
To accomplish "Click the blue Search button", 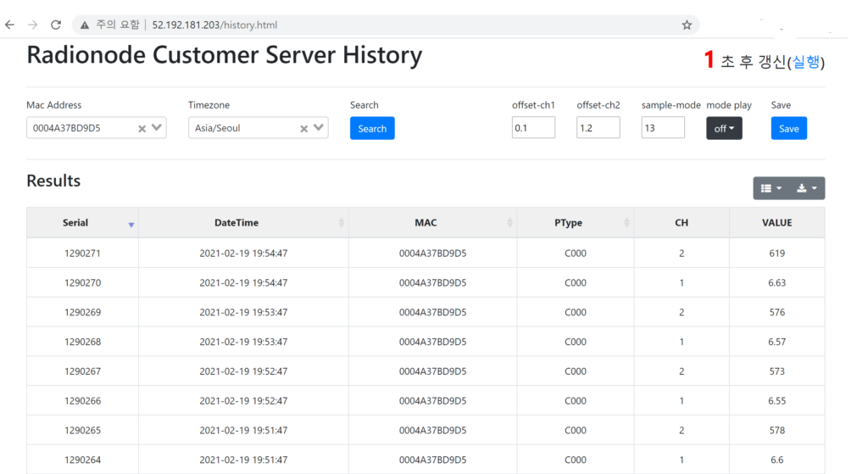I will click(x=372, y=129).
